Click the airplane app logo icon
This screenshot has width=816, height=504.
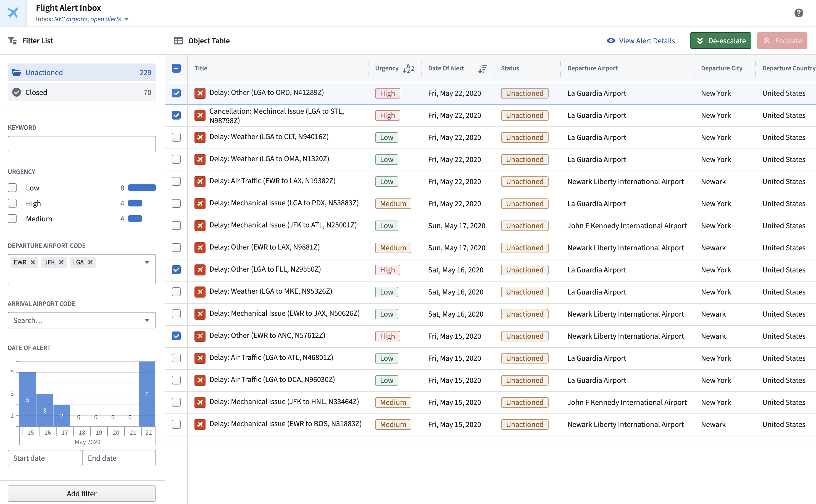tap(13, 13)
